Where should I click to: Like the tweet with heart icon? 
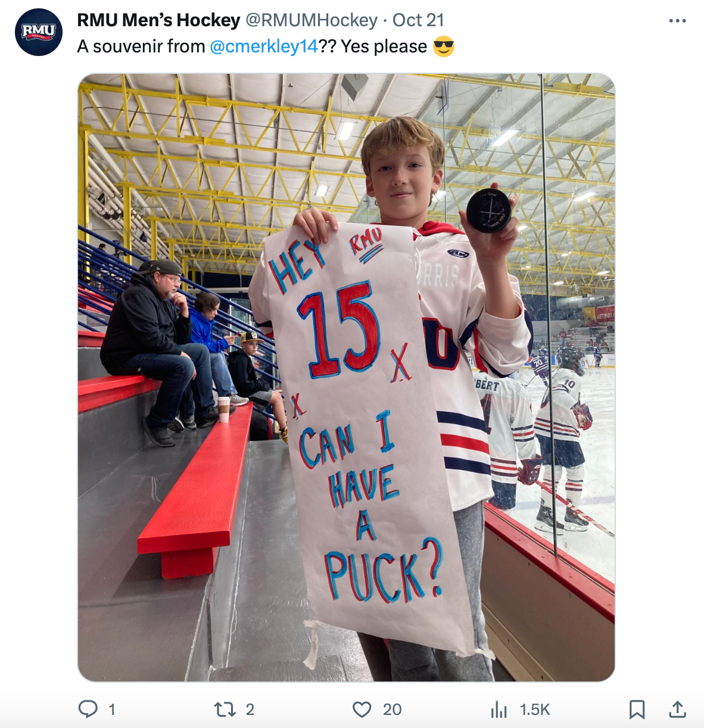[362, 709]
